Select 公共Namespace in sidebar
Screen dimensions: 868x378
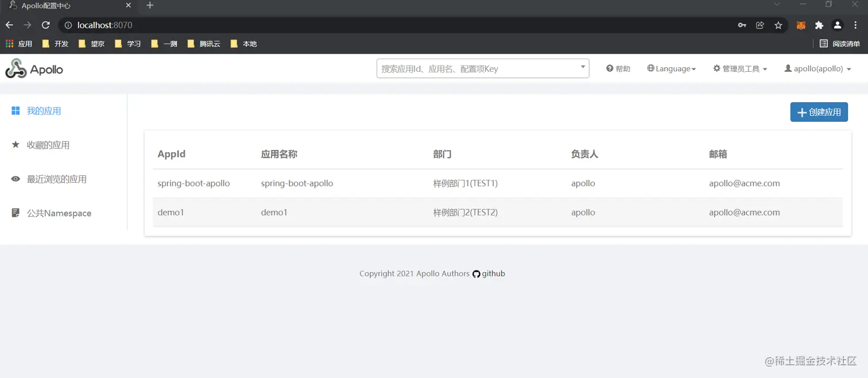[52, 213]
